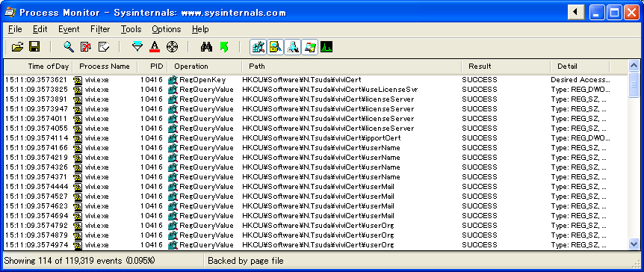Open the Options menu

[x=167, y=29]
